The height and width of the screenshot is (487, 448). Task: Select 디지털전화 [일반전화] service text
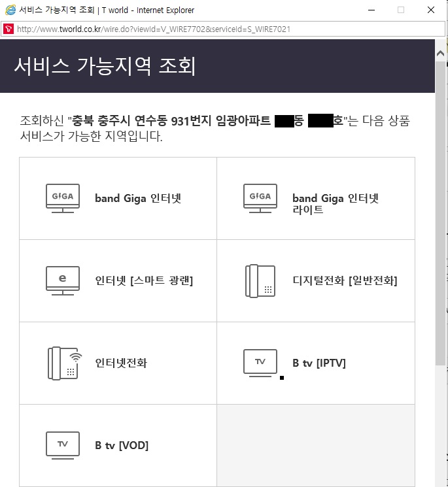[345, 281]
